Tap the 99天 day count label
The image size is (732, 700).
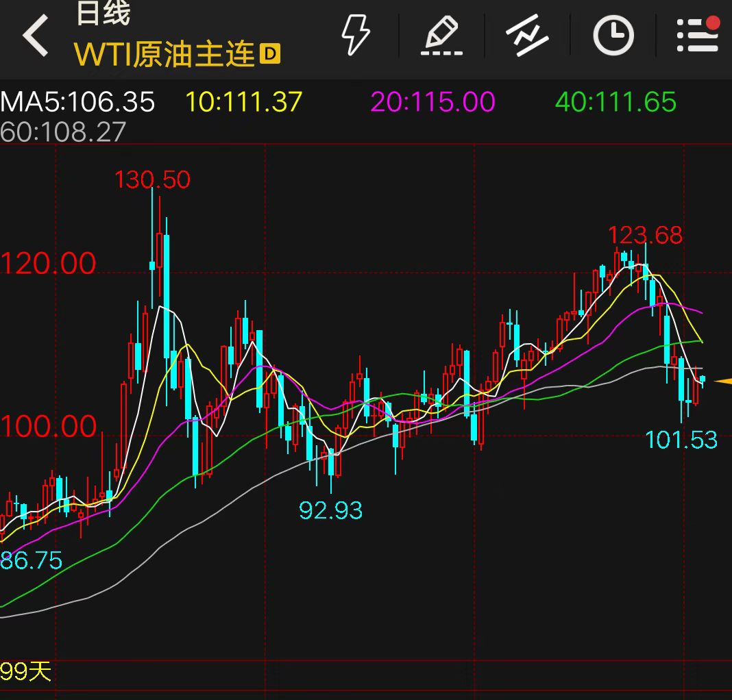point(25,671)
